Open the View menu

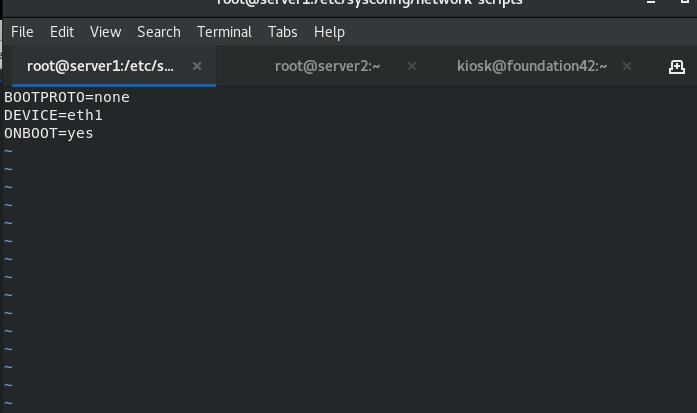tap(105, 32)
